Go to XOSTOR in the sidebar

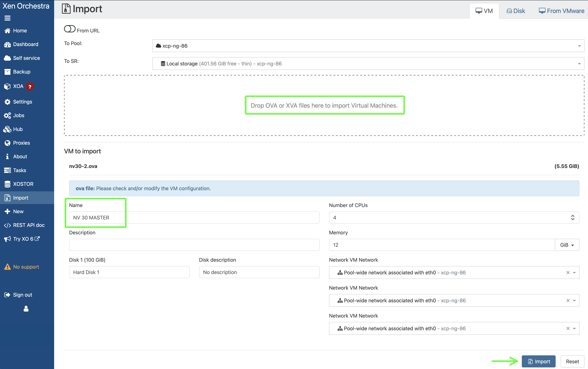point(23,184)
